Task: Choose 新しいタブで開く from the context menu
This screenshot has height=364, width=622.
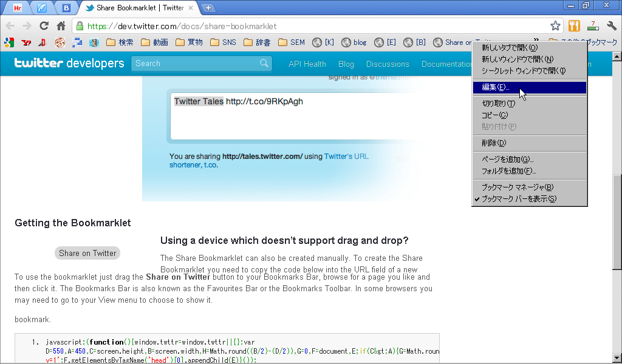Action: (x=530, y=47)
